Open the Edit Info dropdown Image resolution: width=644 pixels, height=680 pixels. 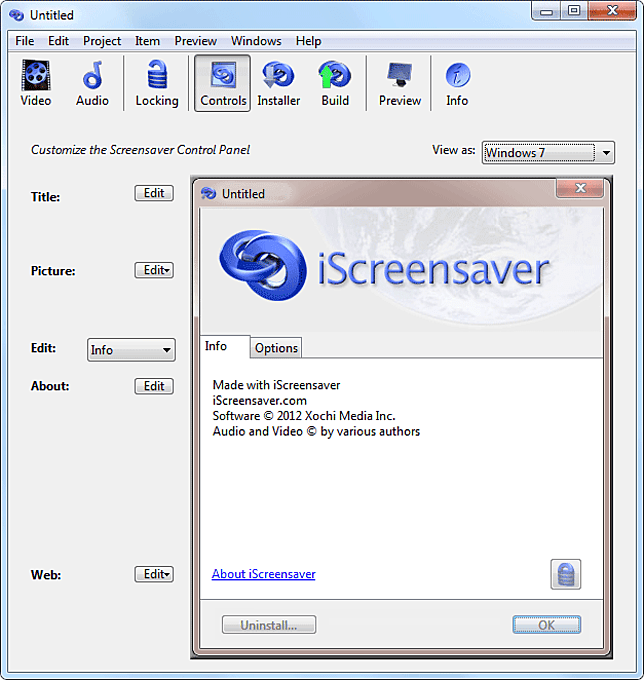131,350
